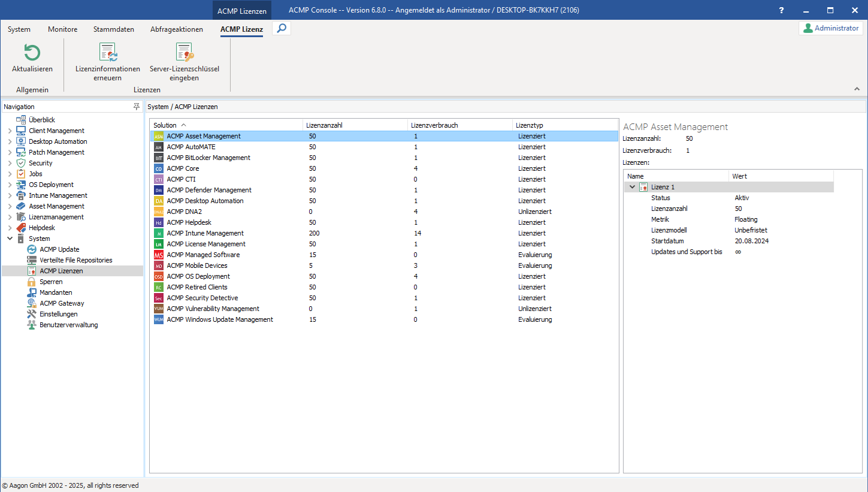The image size is (868, 492).
Task: Click the magnifier search icon
Action: 282,28
